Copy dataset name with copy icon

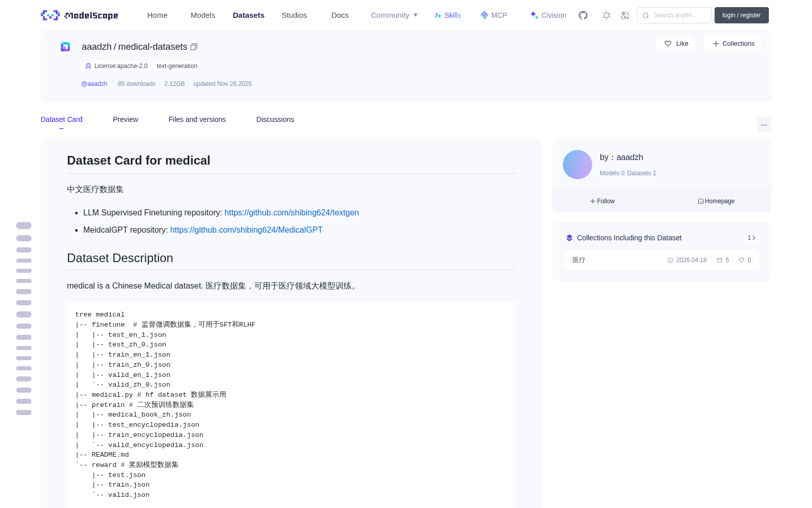(194, 47)
